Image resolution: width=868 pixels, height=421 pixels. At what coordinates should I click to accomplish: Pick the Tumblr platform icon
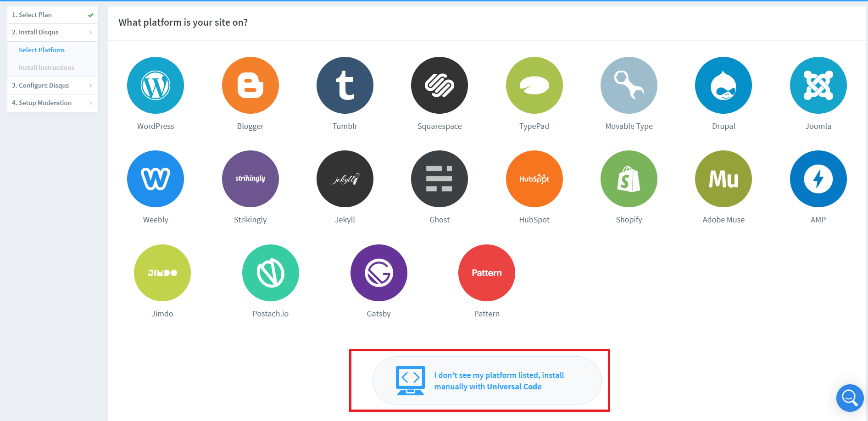(x=345, y=85)
